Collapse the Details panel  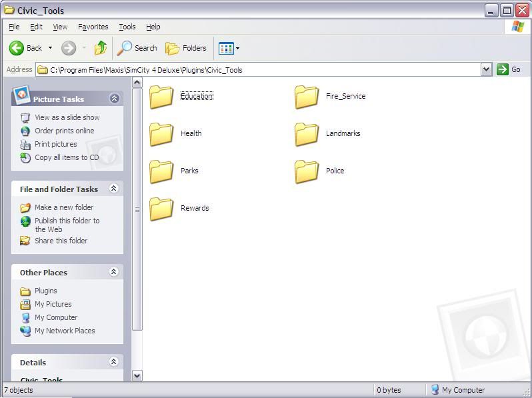click(x=113, y=362)
